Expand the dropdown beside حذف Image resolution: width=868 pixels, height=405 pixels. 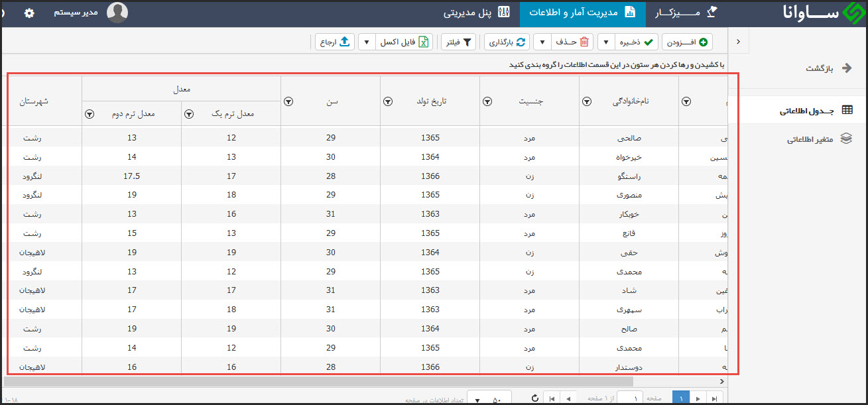(542, 42)
